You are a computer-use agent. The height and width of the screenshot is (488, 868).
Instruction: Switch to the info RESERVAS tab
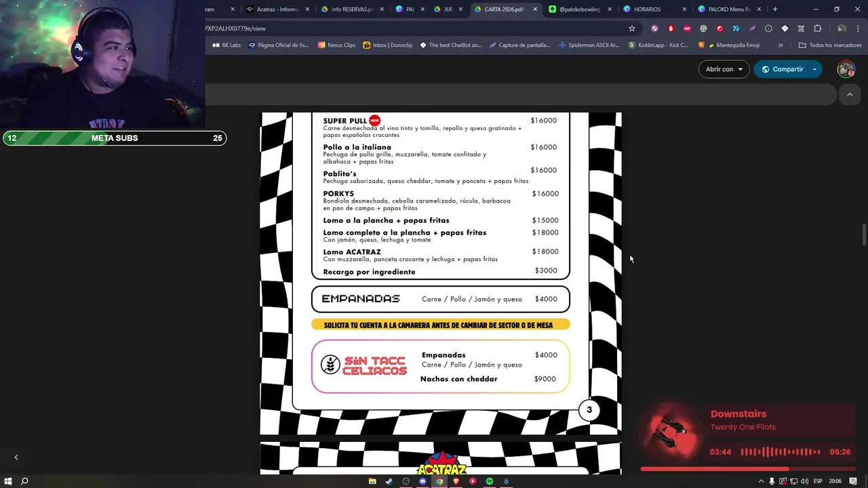click(x=352, y=9)
